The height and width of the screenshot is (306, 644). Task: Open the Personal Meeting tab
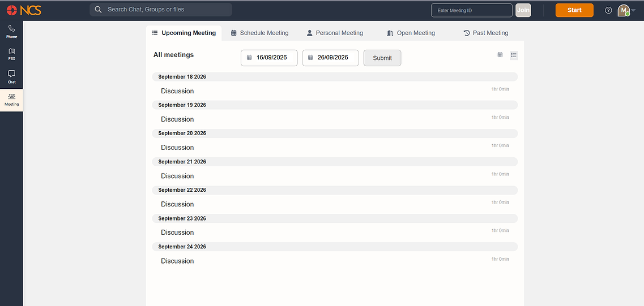coord(335,33)
